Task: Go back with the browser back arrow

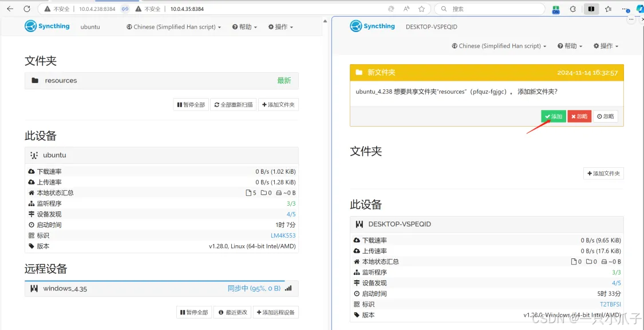Action: 10,9
